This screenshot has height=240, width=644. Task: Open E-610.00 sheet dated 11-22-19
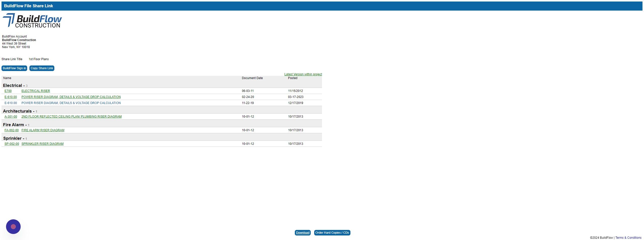click(x=11, y=103)
